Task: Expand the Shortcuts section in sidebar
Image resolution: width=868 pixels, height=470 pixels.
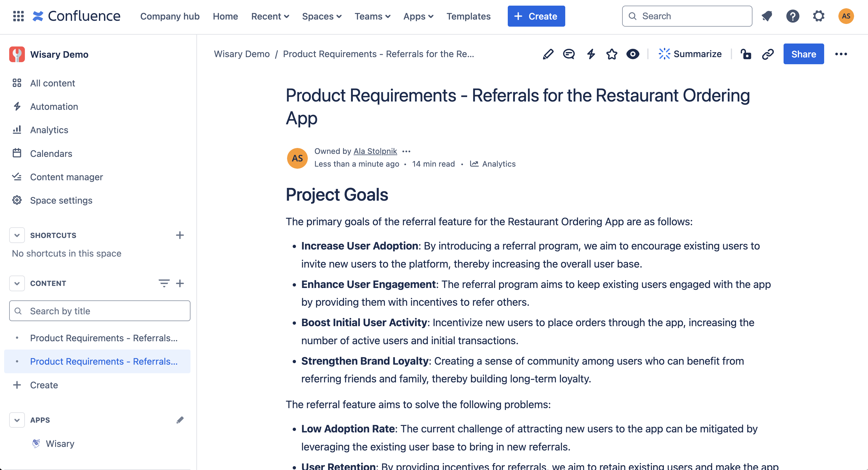Action: 16,235
